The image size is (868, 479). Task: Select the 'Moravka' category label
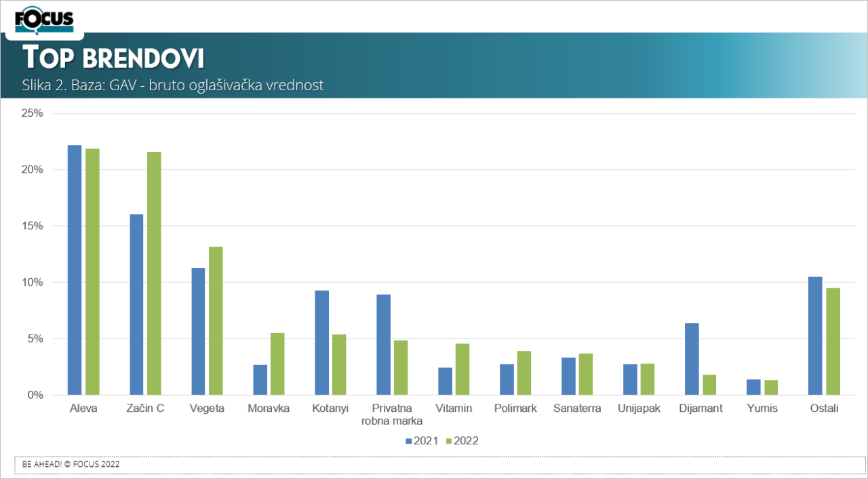(x=269, y=408)
